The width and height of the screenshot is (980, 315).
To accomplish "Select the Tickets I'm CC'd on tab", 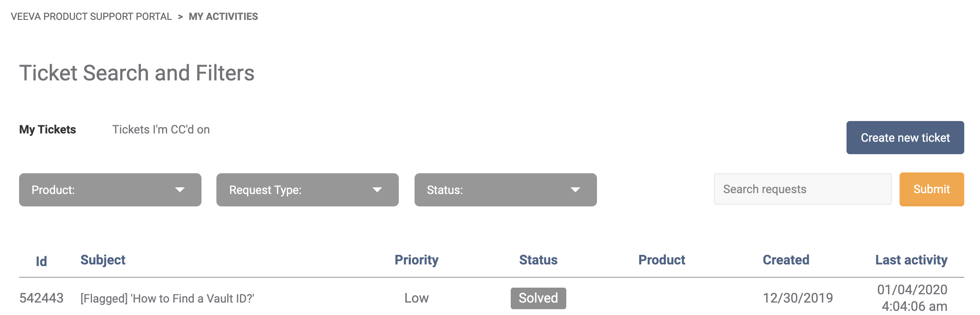I will coord(161,130).
